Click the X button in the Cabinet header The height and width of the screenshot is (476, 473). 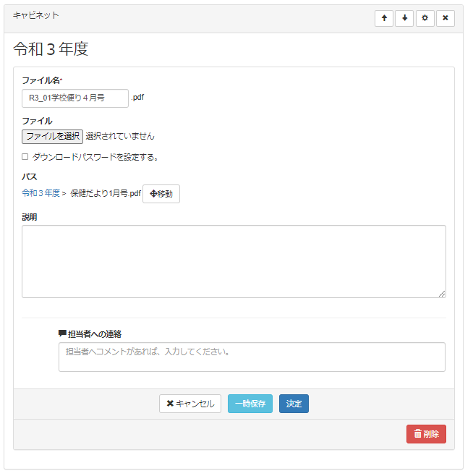(446, 18)
